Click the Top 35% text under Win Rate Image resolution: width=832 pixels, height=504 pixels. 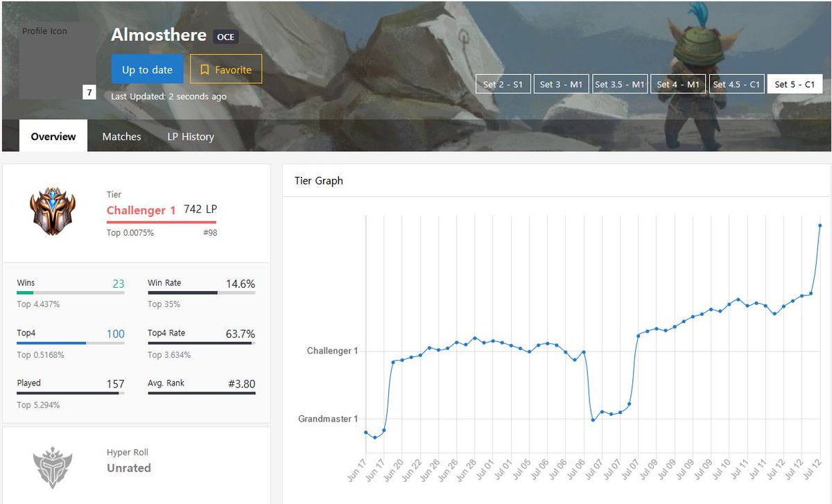[x=164, y=304]
